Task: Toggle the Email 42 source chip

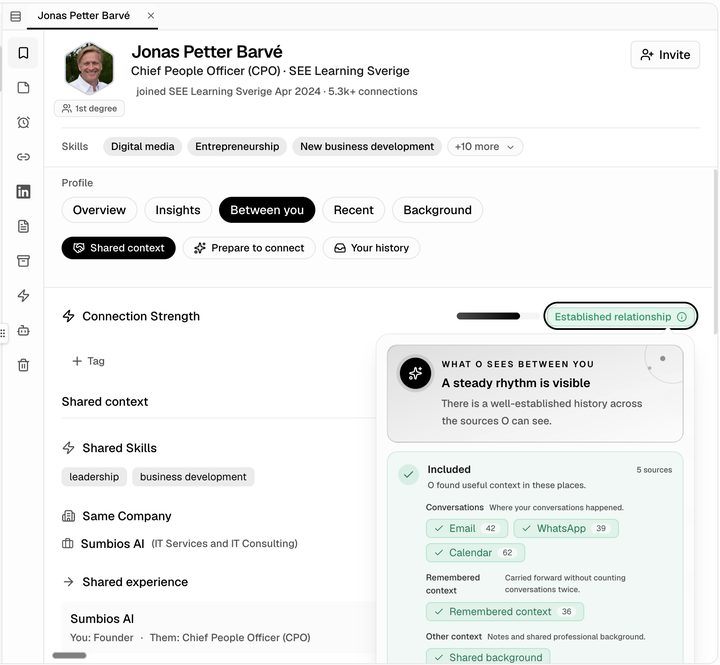Action: [467, 529]
